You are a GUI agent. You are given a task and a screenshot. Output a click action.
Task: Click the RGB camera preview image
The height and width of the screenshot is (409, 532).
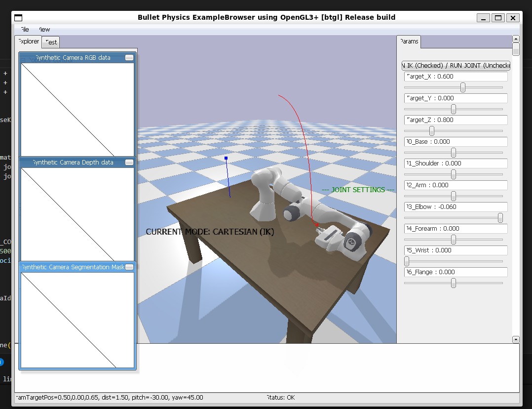pos(77,110)
